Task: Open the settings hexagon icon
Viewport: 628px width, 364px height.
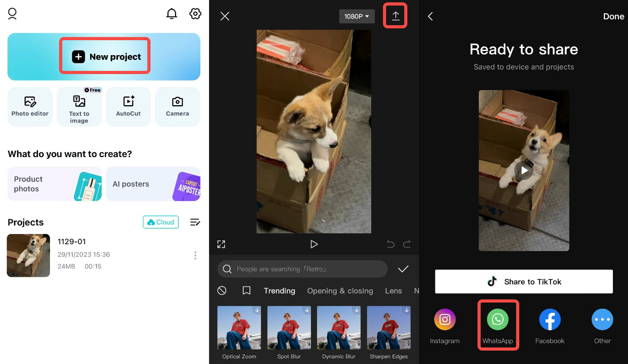Action: (195, 14)
